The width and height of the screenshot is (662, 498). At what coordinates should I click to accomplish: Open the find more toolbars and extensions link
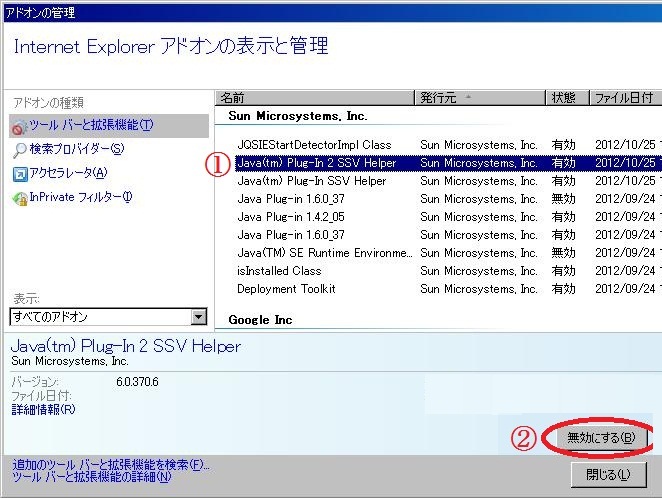110,465
